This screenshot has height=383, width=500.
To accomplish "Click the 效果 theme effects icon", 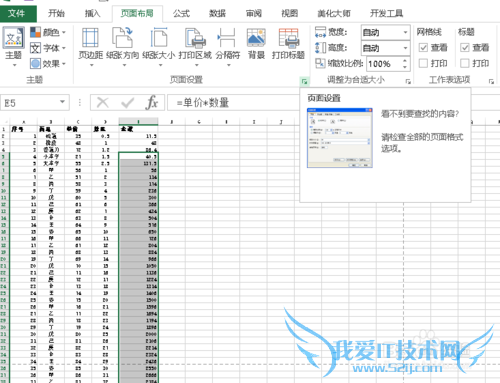I will 35,63.
